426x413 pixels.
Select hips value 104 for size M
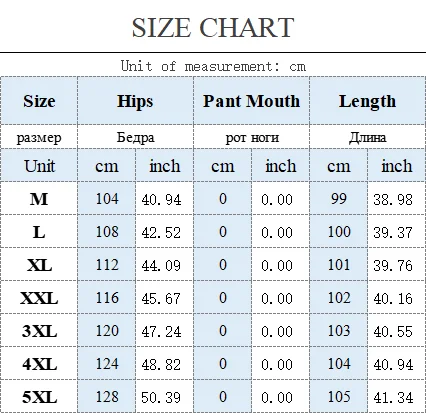[x=107, y=199]
